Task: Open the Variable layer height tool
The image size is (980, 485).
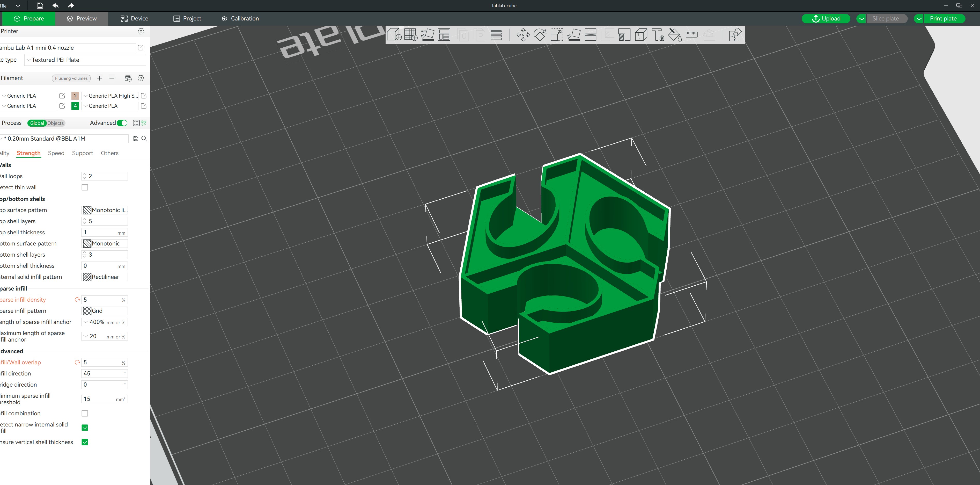Action: [496, 35]
